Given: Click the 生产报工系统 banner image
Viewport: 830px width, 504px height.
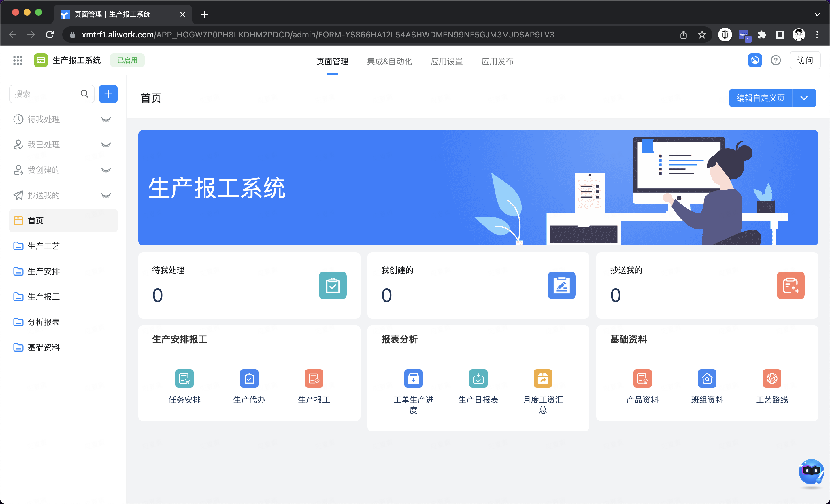Looking at the screenshot, I should [478, 188].
